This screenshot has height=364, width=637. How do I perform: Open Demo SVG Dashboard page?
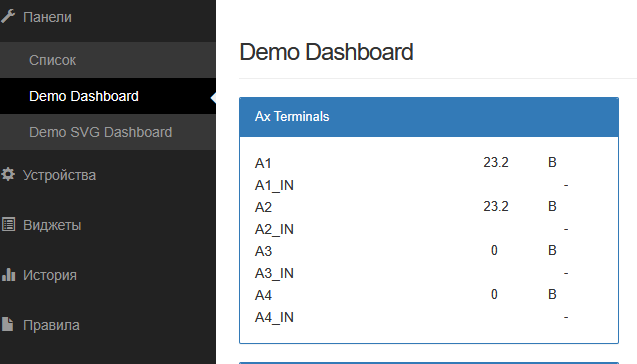100,132
